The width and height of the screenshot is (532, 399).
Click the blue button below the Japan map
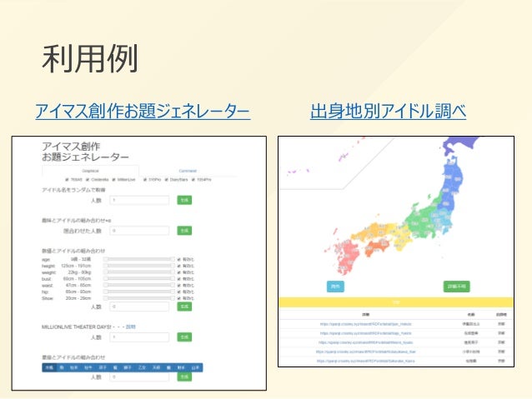pos(335,287)
